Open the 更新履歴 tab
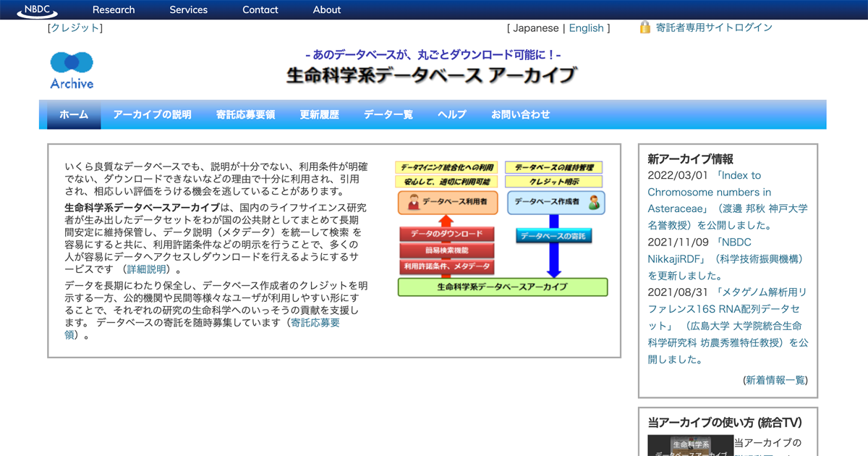Screen dimensions: 868x456 (x=319, y=114)
